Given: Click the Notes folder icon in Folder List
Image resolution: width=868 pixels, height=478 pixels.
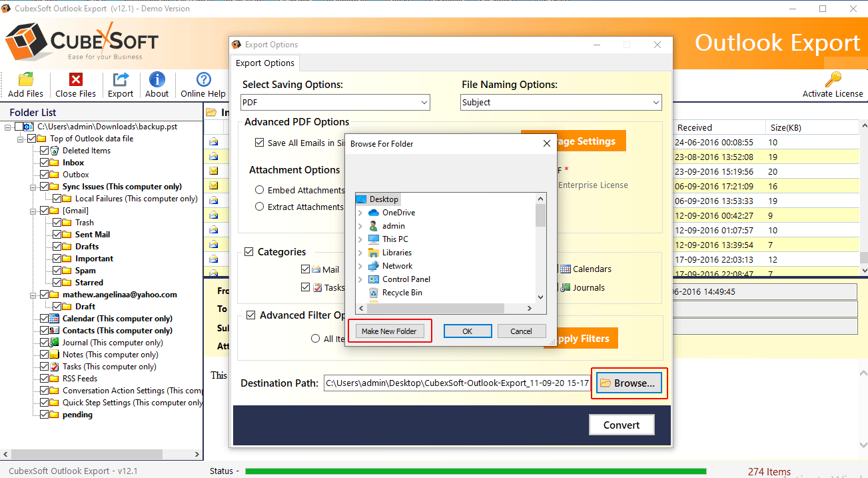Looking at the screenshot, I should (55, 355).
